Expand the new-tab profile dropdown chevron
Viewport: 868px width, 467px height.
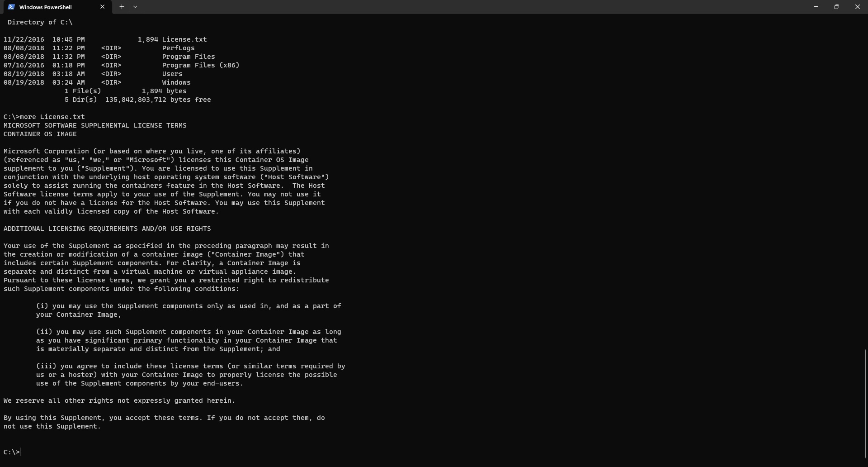click(x=135, y=7)
